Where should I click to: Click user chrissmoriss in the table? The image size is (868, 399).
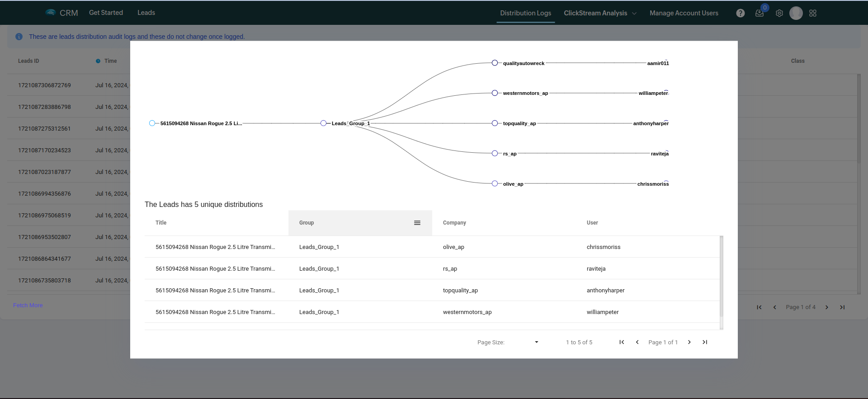[x=604, y=247]
